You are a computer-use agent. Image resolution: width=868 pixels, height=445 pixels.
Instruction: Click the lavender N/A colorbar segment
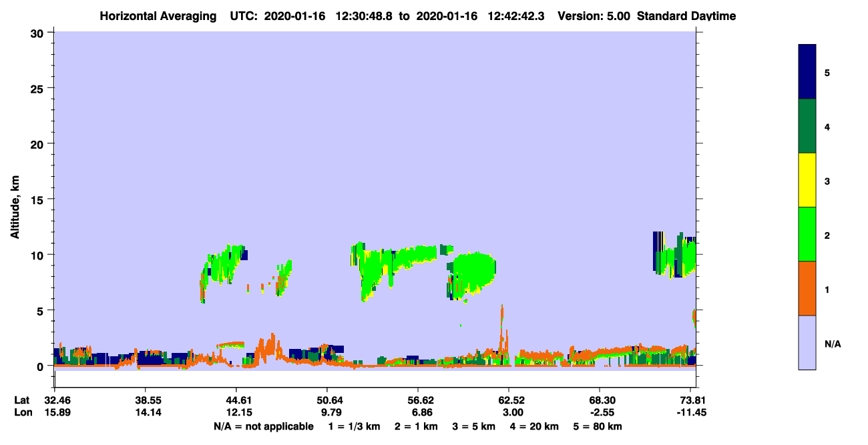coord(807,342)
